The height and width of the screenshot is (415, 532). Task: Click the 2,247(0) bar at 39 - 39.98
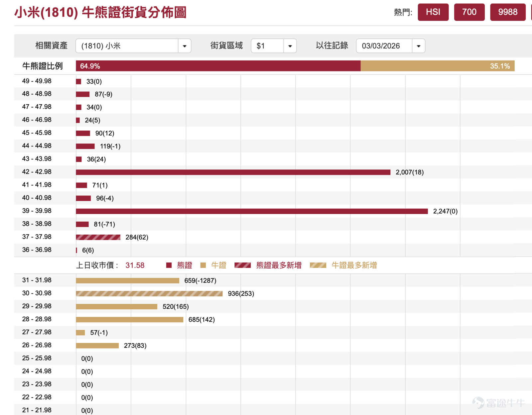tap(252, 211)
